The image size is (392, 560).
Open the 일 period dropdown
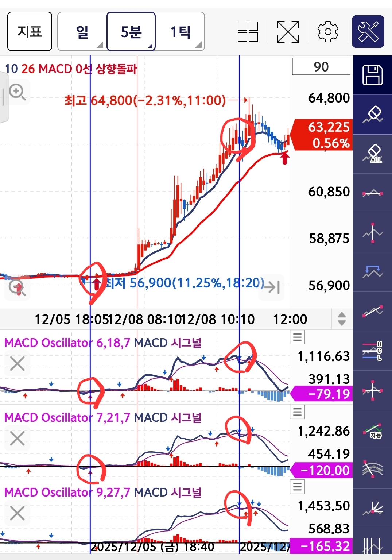pyautogui.click(x=82, y=32)
